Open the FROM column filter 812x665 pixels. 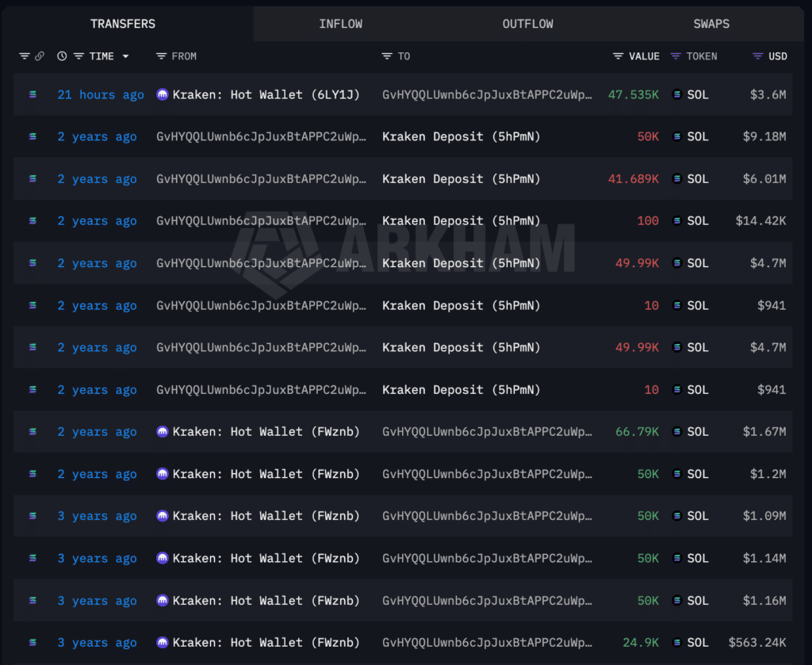pos(161,56)
